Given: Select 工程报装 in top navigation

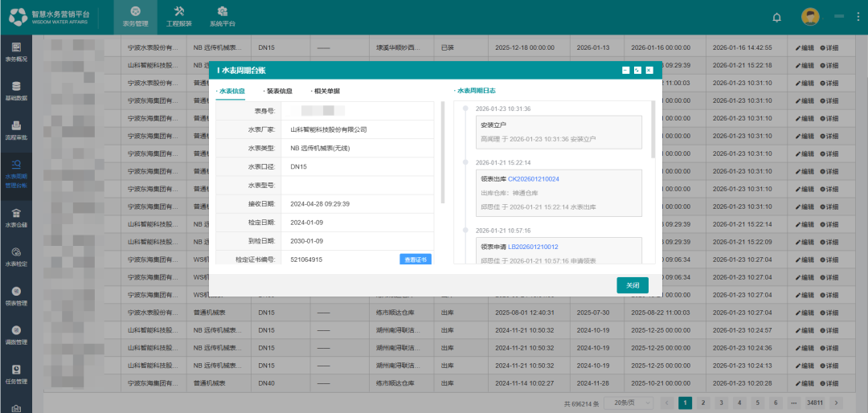Looking at the screenshot, I should tap(179, 17).
